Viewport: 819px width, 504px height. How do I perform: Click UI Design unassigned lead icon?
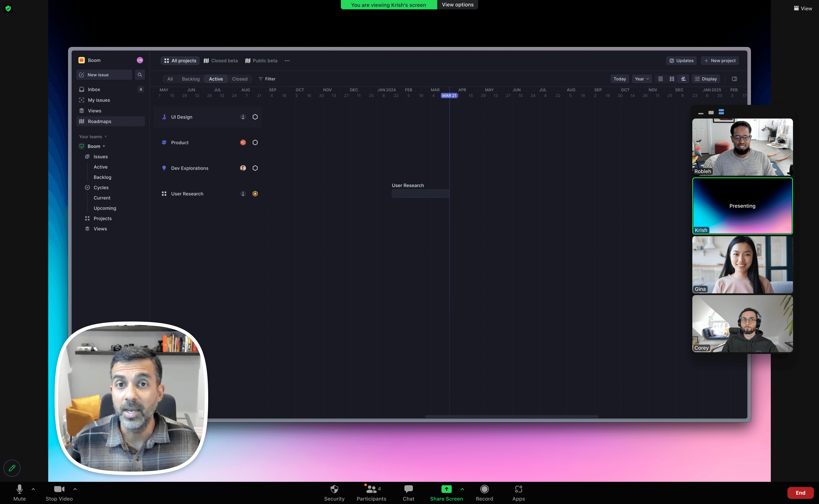point(243,117)
